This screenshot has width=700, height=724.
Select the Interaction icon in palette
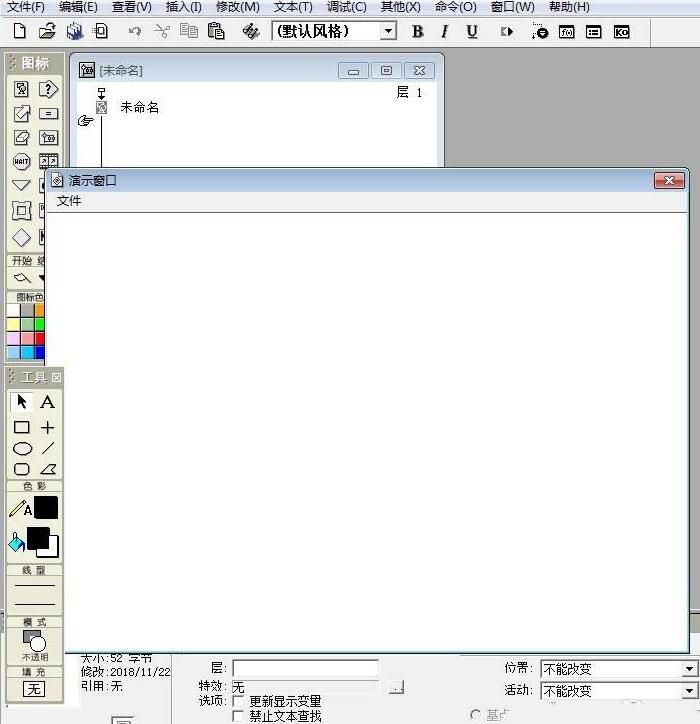point(48,89)
